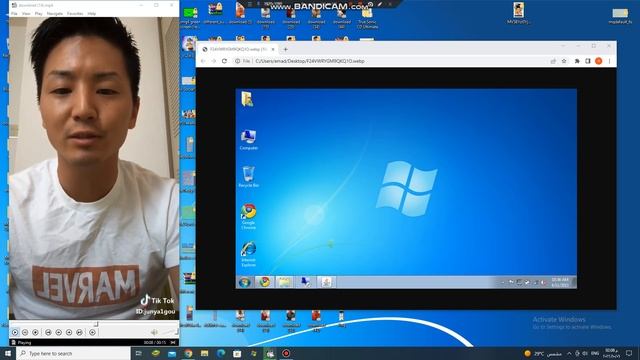Click the Share icon in Chrome's toolbar
640x360 pixels.
click(553, 61)
